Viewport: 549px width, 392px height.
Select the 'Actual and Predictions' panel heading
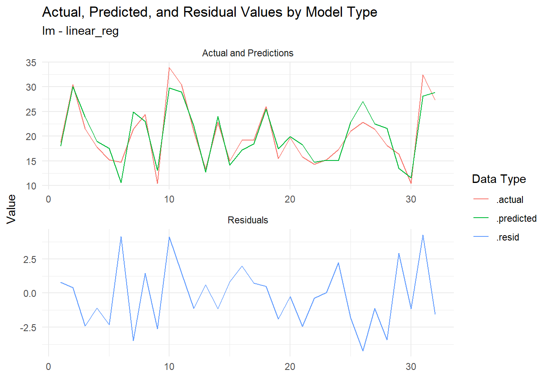point(248,53)
